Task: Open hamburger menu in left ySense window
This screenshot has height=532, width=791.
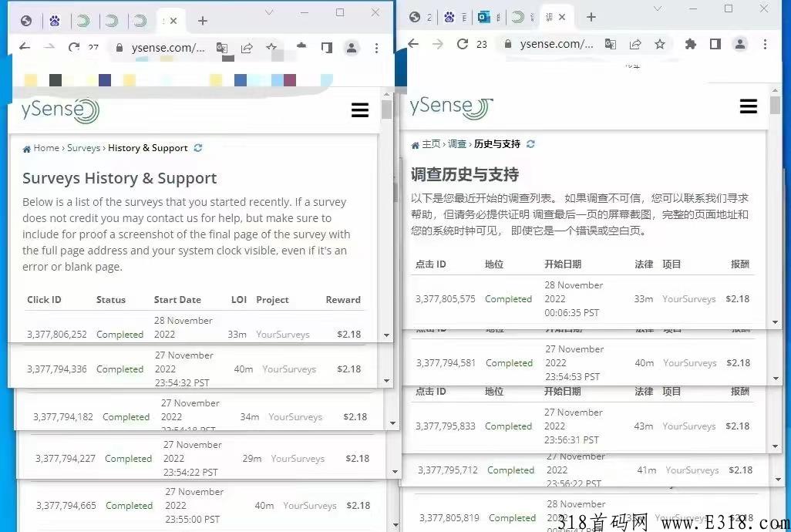Action: pos(360,110)
